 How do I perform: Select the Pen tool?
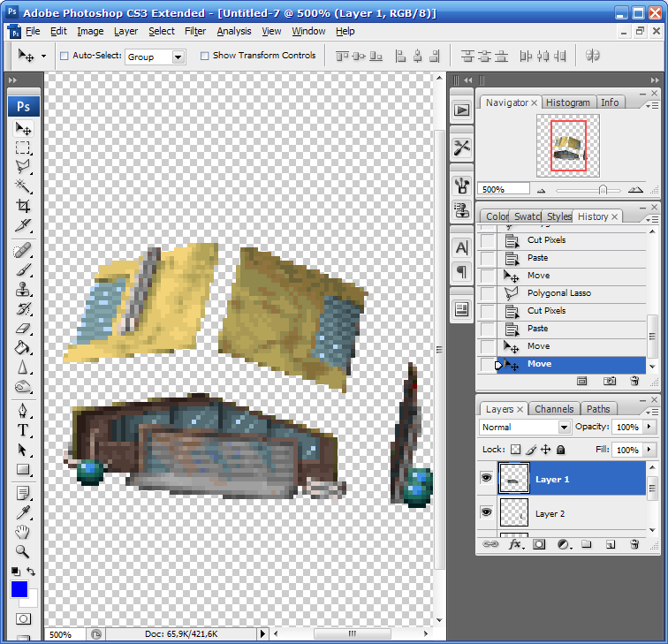(23, 411)
